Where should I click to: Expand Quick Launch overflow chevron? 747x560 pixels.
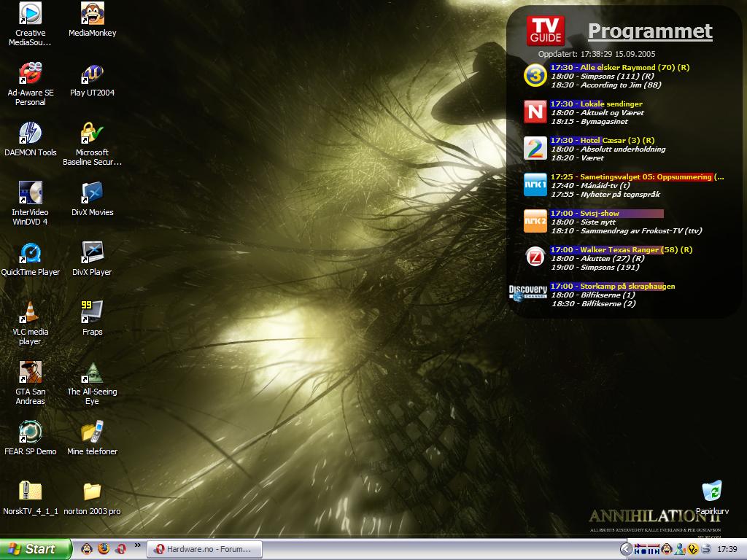tap(138, 545)
